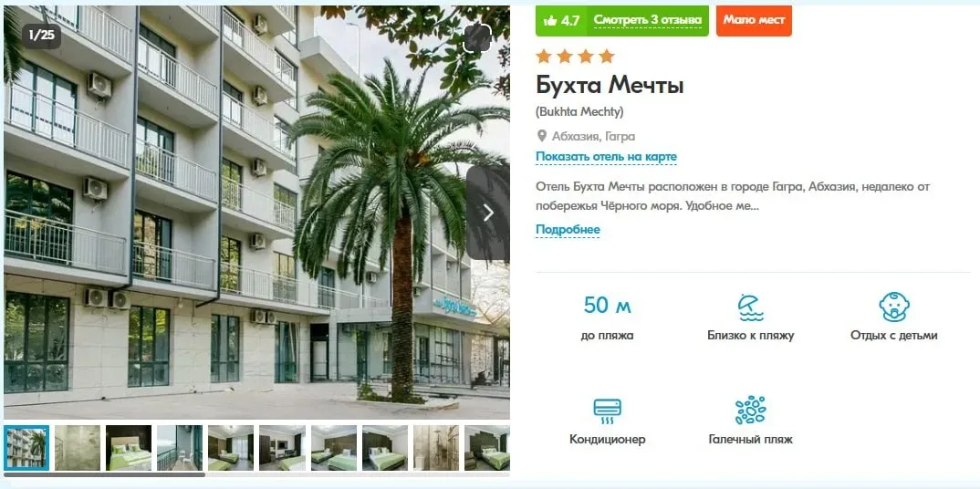Select the first building exterior thumbnail

click(26, 448)
